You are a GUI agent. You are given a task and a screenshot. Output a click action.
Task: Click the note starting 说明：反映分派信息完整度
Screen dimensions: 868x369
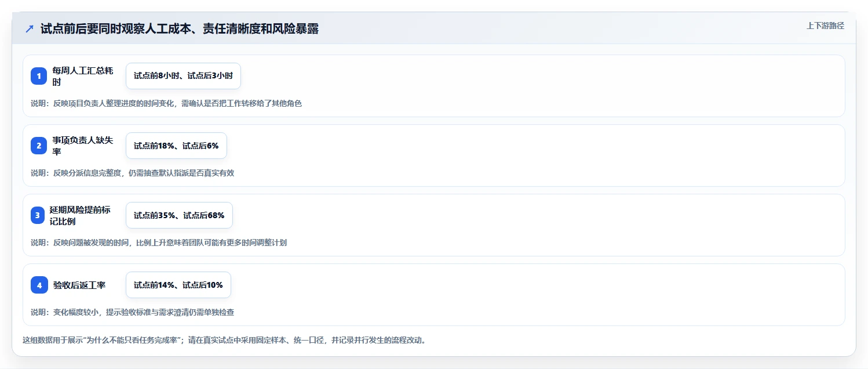point(133,173)
